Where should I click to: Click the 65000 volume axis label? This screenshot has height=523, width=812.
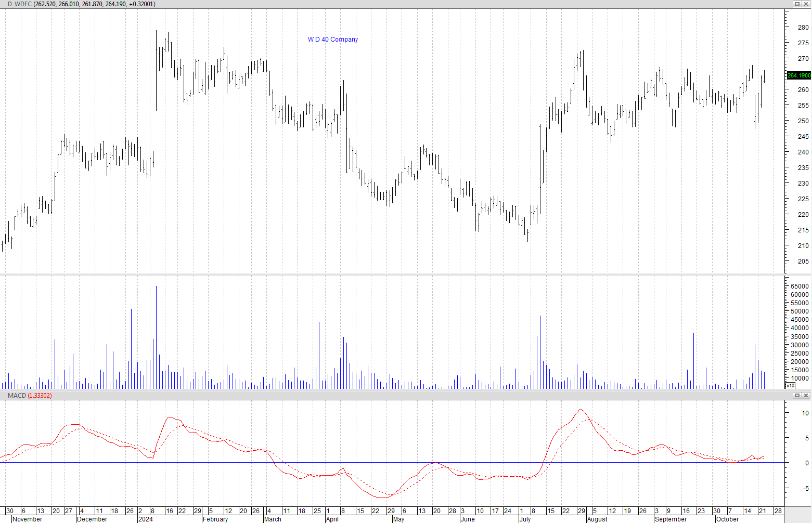click(x=800, y=286)
